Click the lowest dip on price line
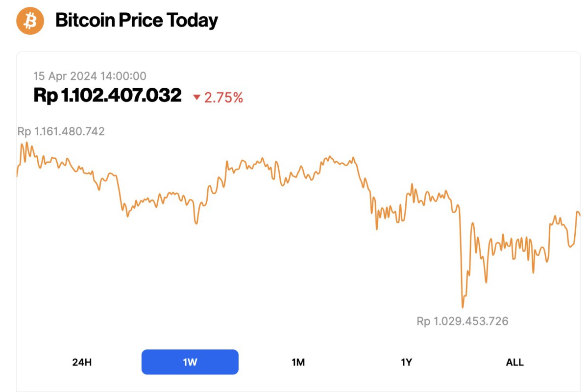The width and height of the screenshot is (587, 392). [x=463, y=307]
